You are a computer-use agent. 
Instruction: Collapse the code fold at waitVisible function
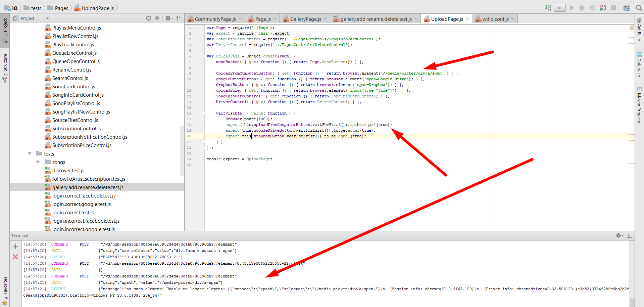pos(204,113)
